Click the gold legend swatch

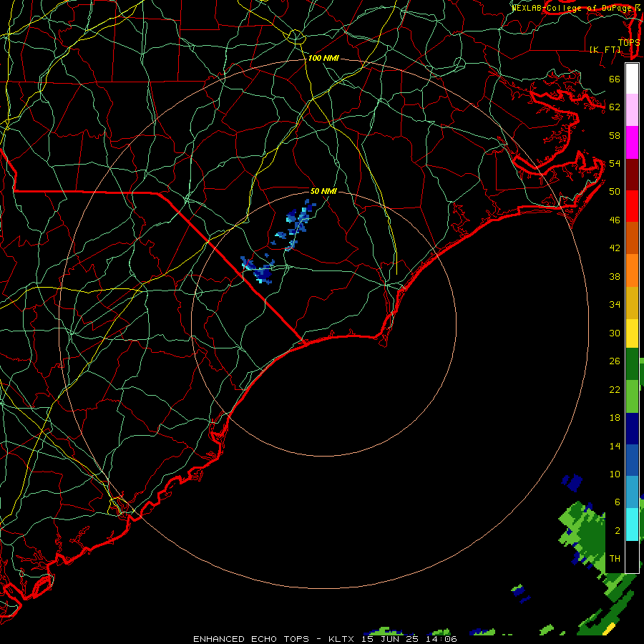point(632,303)
